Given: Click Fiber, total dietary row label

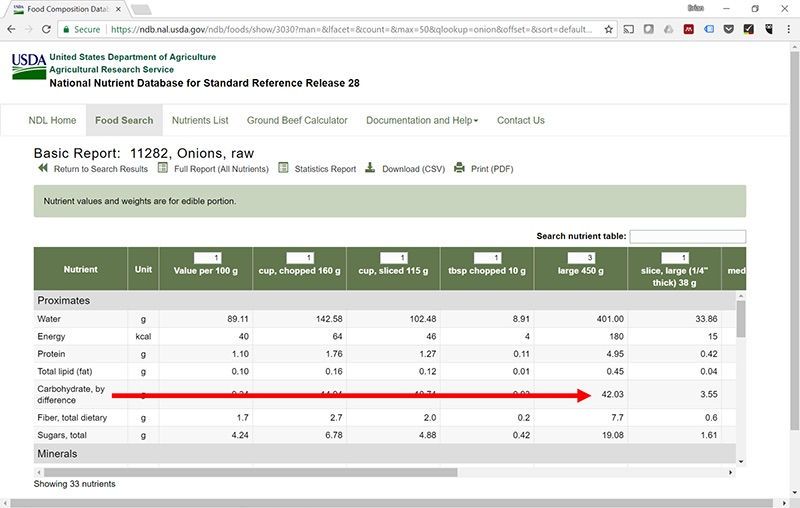Looking at the screenshot, I should (x=72, y=418).
